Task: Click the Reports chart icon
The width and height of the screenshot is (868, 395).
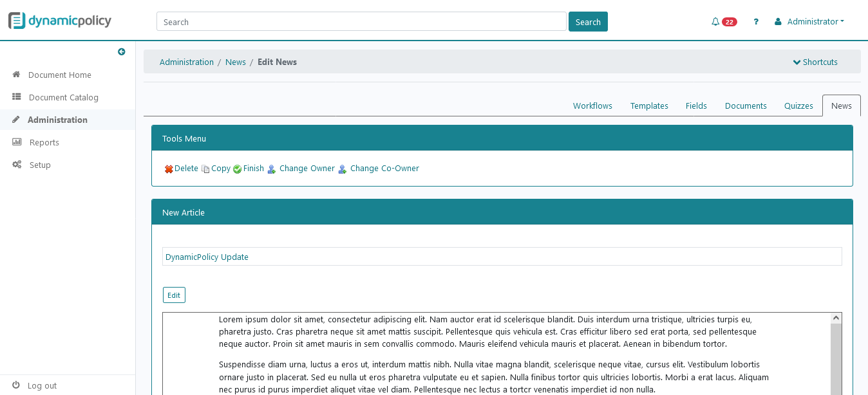Action: (17, 142)
